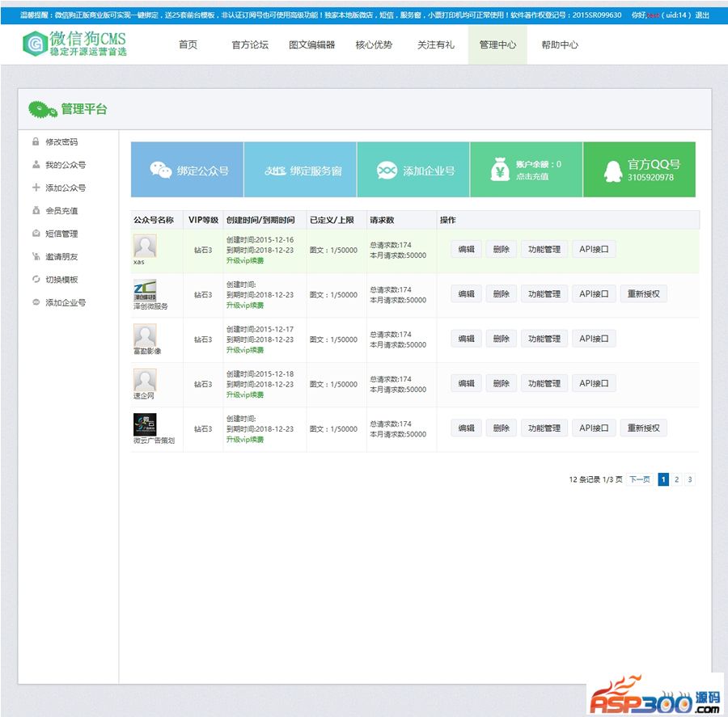Open 功能管理 for the xas account
This screenshot has width=728, height=717.
(x=544, y=249)
